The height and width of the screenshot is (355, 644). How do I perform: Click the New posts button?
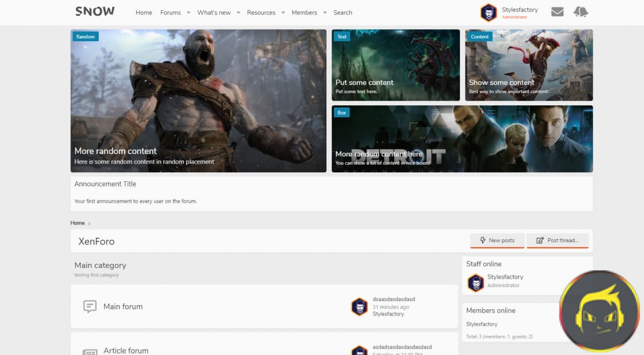(x=497, y=240)
